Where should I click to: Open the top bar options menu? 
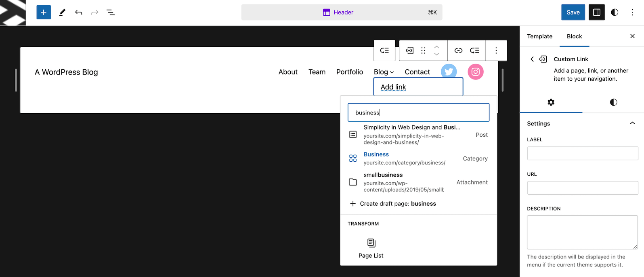632,12
